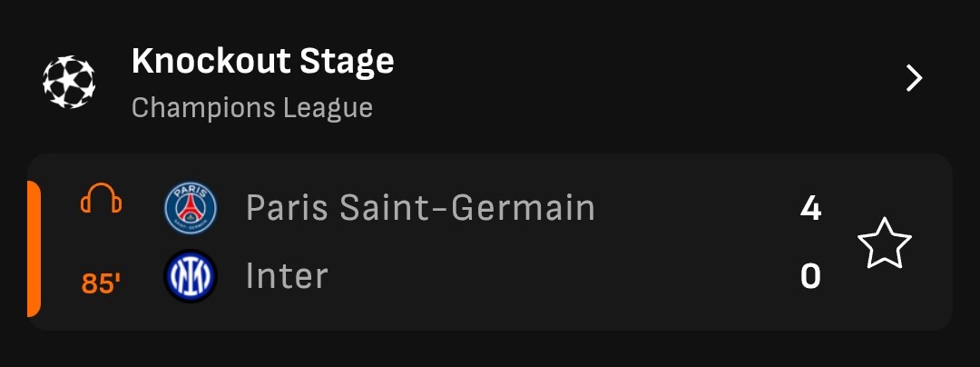The image size is (980, 367).
Task: Click the area between headphones and 85' label
Action: pyautogui.click(x=102, y=243)
